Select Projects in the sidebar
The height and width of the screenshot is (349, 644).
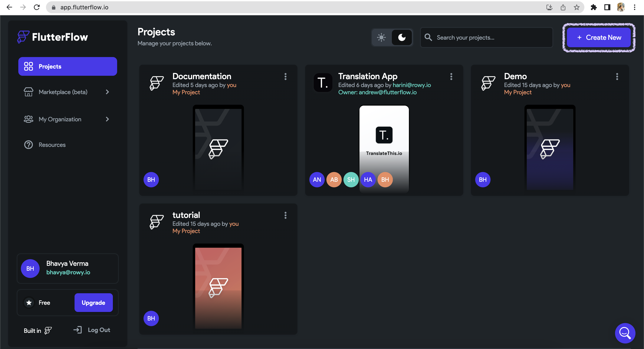point(68,66)
